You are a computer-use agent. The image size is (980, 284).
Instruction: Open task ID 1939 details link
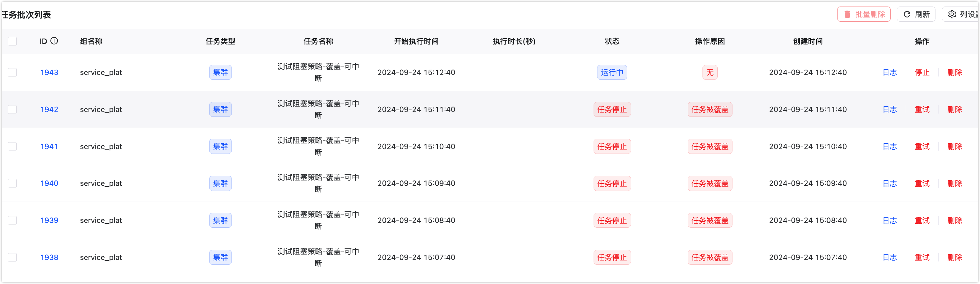49,221
